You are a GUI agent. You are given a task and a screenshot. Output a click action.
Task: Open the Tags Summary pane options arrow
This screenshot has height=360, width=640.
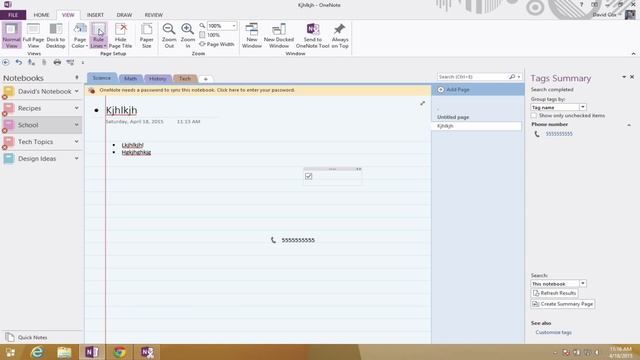click(x=624, y=77)
